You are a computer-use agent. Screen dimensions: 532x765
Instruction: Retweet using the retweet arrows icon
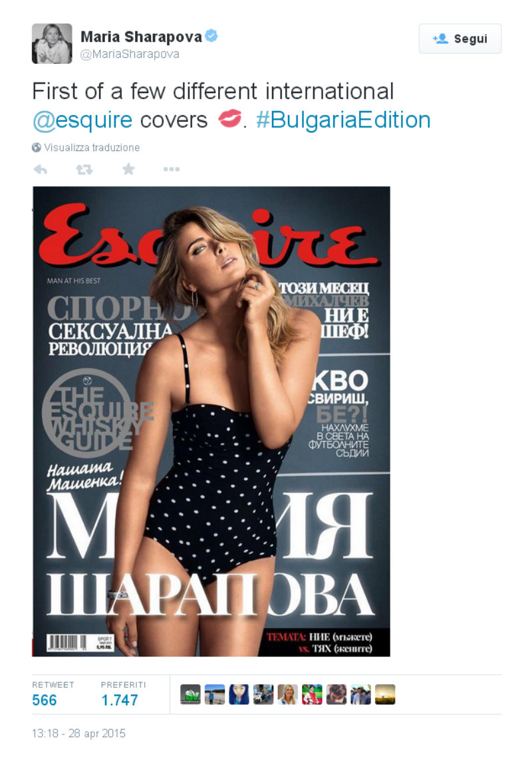pyautogui.click(x=84, y=169)
